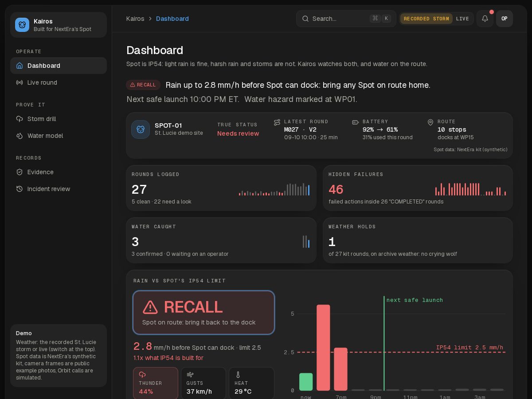Open Storm drill page
This screenshot has width=532, height=399.
coord(59,119)
